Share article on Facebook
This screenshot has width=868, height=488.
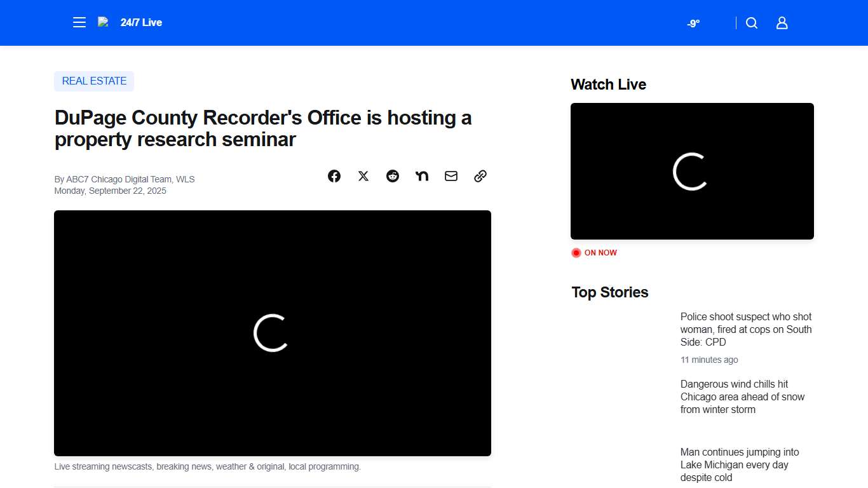334,176
